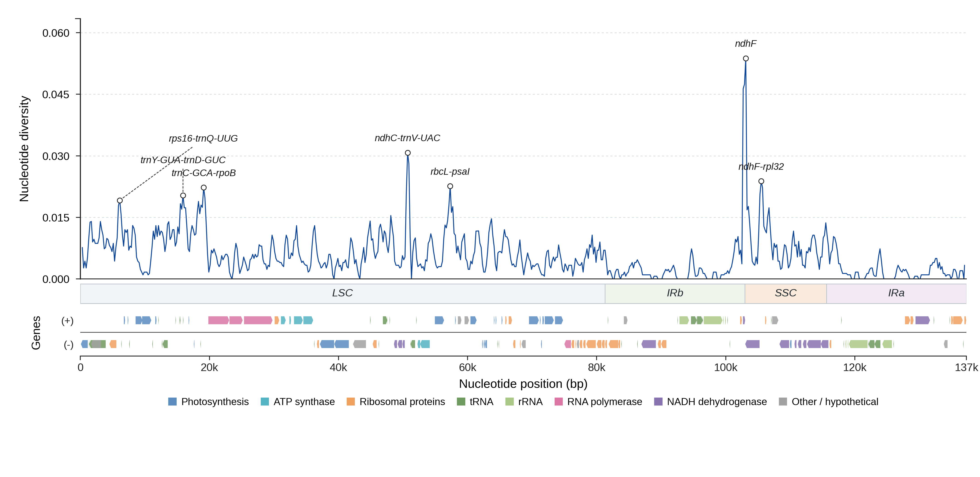Click the 0.000 y-axis tick label
The image size is (980, 477).
click(56, 279)
